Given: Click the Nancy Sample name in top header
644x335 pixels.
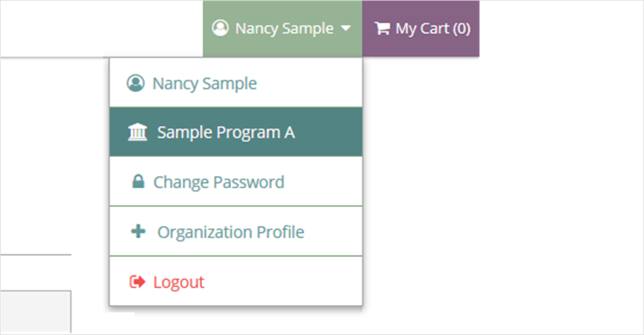Looking at the screenshot, I should (x=284, y=28).
